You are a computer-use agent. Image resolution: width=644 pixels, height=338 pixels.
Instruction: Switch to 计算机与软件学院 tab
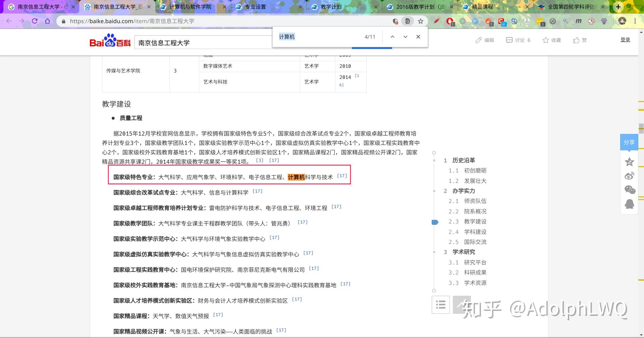(191, 7)
